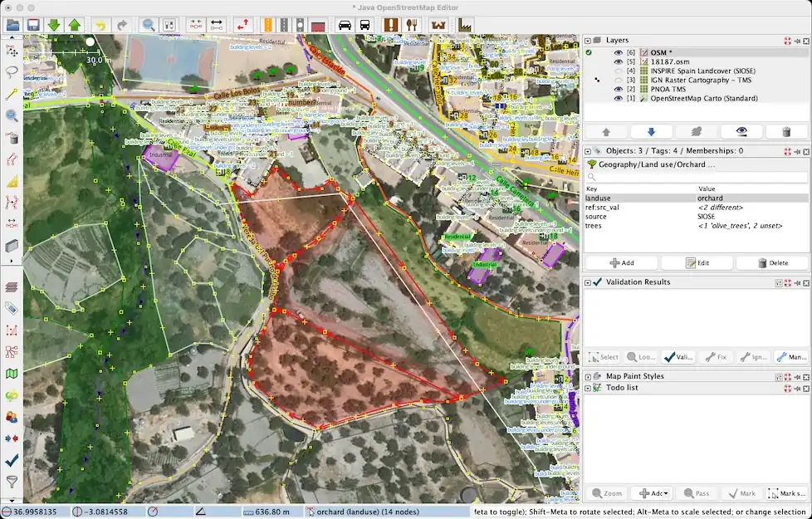
Task: Click the green Upload data arrow
Action: [74, 25]
